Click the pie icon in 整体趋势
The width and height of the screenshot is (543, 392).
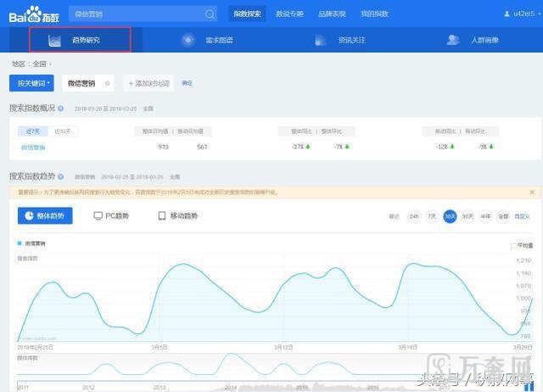coord(30,216)
